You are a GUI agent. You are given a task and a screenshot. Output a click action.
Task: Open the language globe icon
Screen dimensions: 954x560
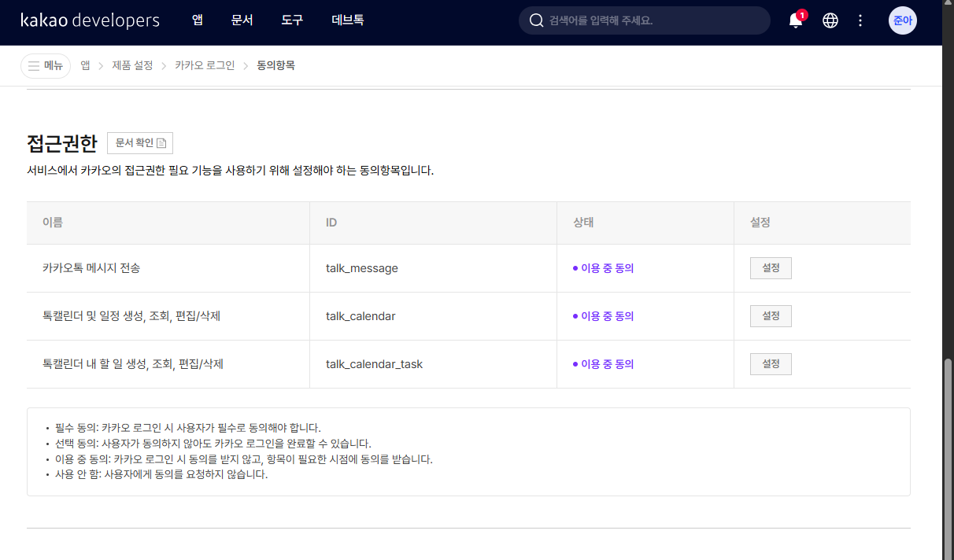[830, 21]
